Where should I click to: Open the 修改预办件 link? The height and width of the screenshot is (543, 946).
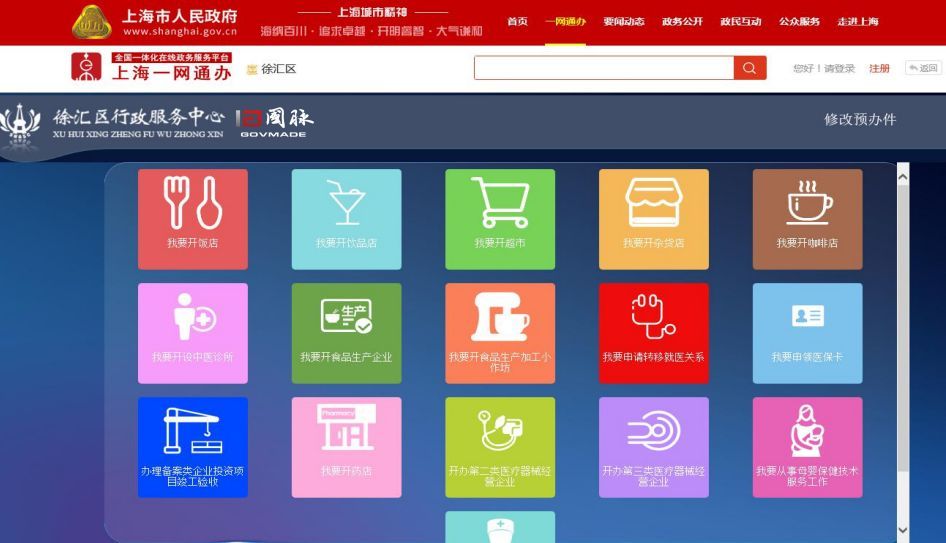(860, 120)
